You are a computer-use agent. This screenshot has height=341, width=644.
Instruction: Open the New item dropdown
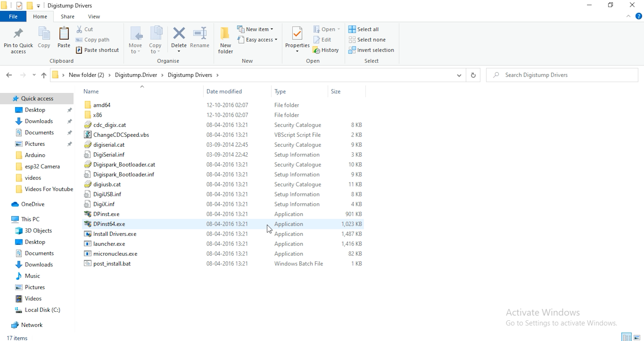pos(256,29)
